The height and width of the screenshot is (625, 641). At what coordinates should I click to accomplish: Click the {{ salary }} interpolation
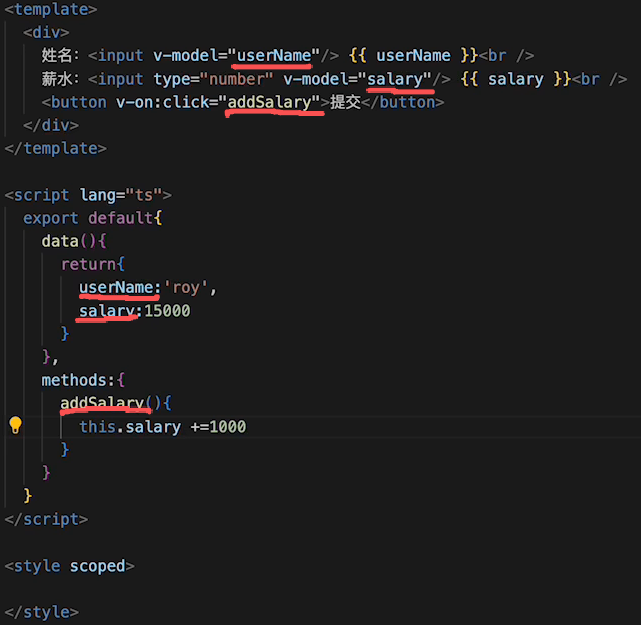(515, 79)
